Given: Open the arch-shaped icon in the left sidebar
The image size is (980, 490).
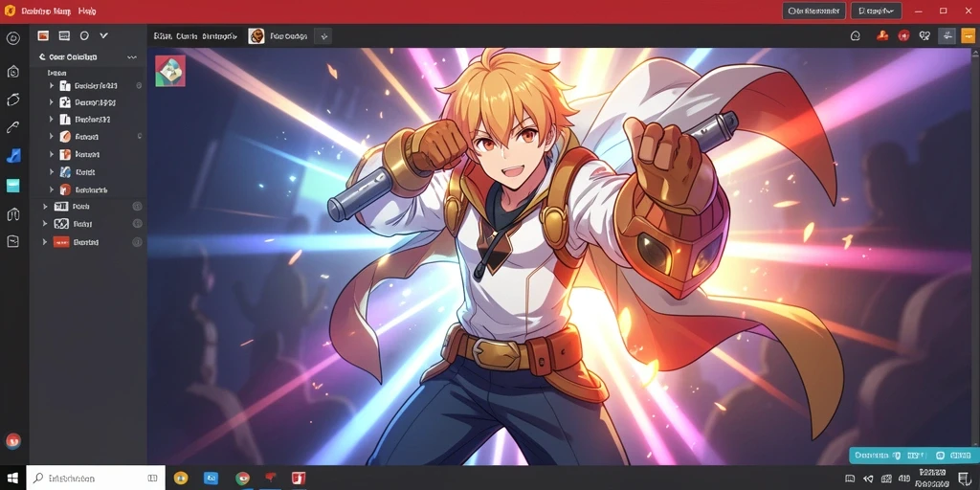Looking at the screenshot, I should click(x=13, y=214).
